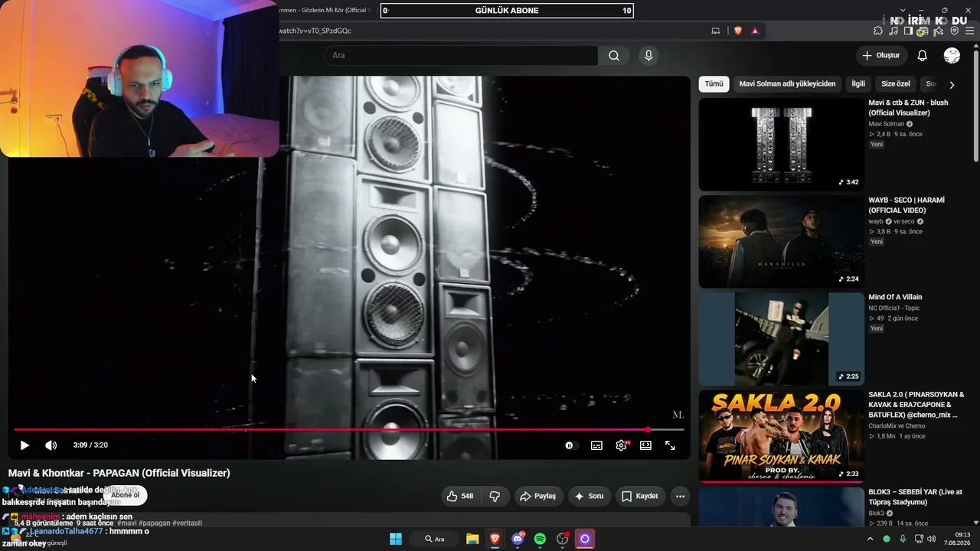980x551 pixels.
Task: Open the Mind Of A Villain title
Action: (x=895, y=297)
